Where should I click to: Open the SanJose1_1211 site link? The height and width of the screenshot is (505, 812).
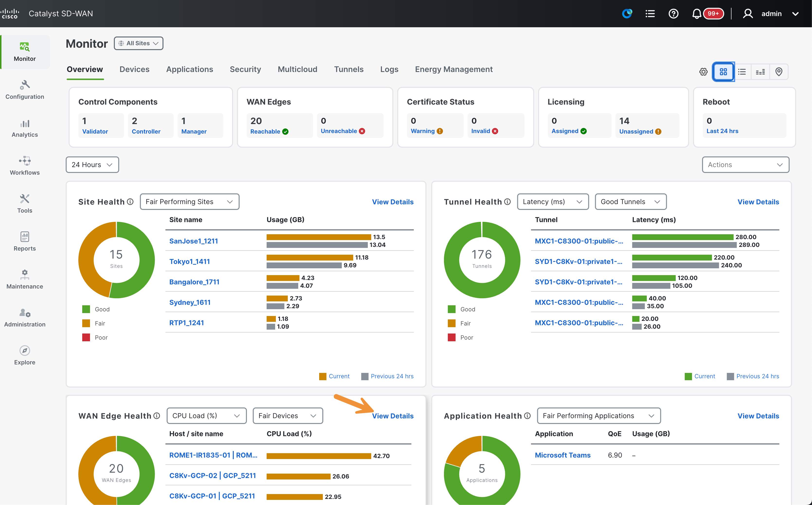point(194,241)
